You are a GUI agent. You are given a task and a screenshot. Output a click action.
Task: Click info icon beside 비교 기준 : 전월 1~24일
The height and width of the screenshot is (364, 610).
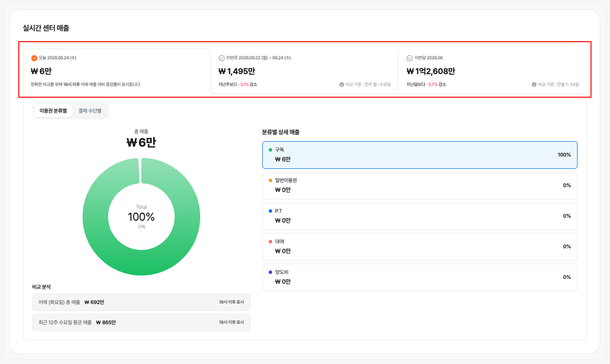pyautogui.click(x=534, y=84)
